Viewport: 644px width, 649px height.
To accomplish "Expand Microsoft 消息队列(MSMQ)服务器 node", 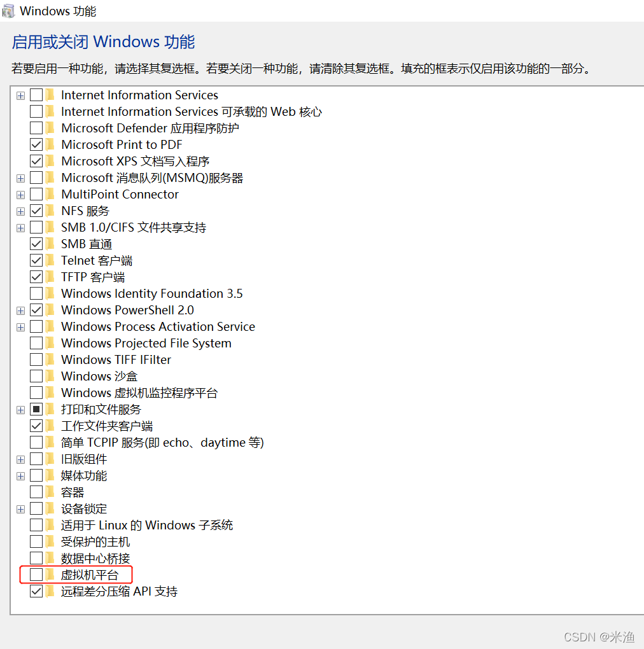I will coord(21,178).
